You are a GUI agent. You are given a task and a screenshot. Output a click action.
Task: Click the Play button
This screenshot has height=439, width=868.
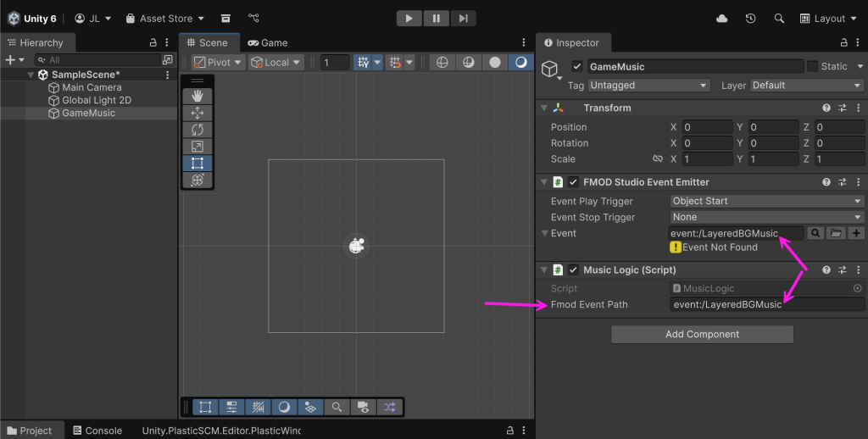pyautogui.click(x=409, y=18)
